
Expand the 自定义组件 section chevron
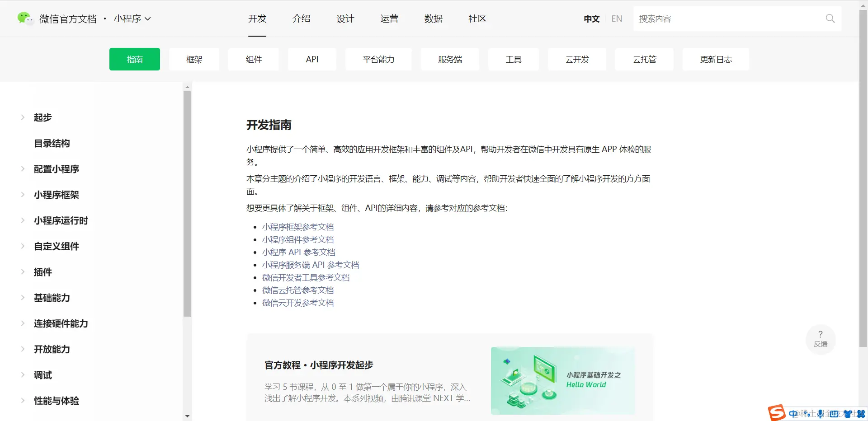(23, 246)
